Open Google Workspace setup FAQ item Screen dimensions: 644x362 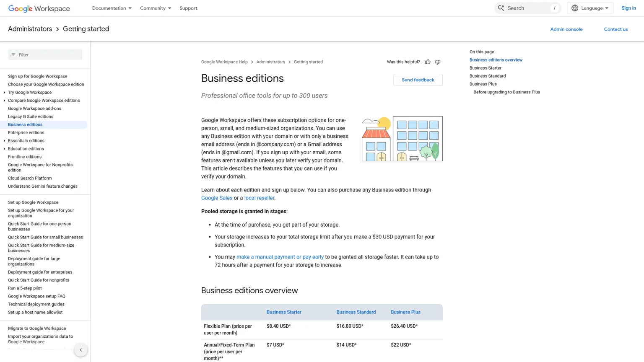tap(36, 296)
